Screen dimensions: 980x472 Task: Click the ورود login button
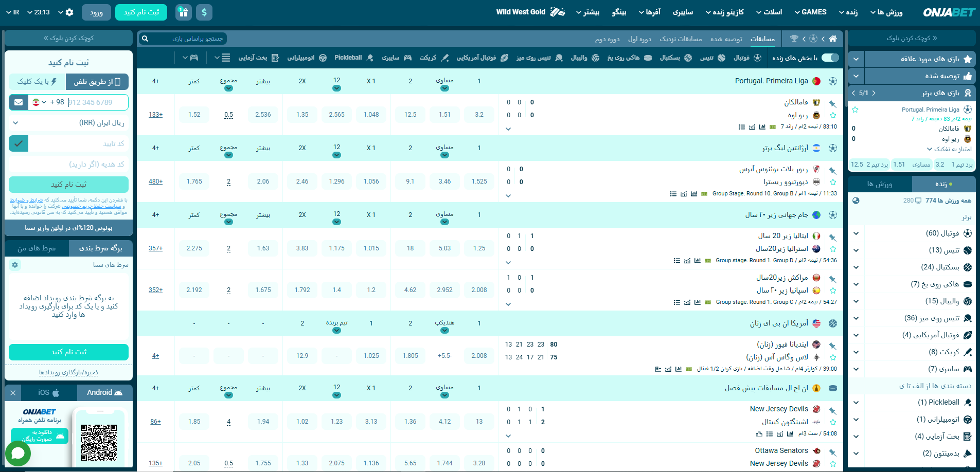pyautogui.click(x=96, y=12)
